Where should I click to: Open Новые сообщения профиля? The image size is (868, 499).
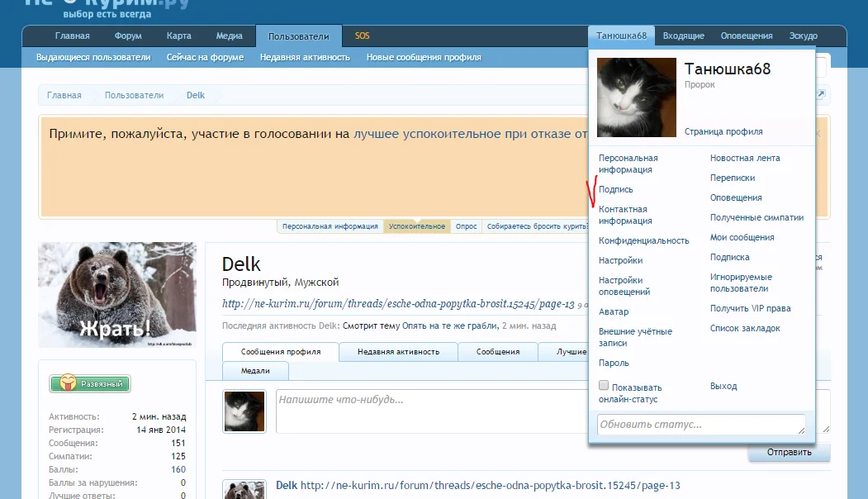click(424, 58)
